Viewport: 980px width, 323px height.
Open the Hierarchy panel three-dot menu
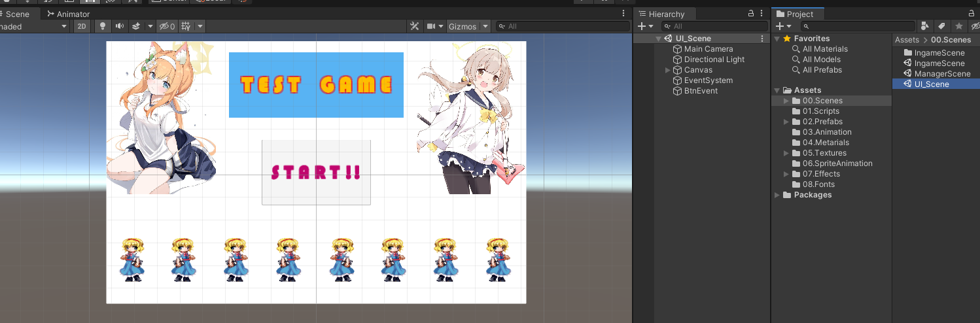pyautogui.click(x=762, y=13)
